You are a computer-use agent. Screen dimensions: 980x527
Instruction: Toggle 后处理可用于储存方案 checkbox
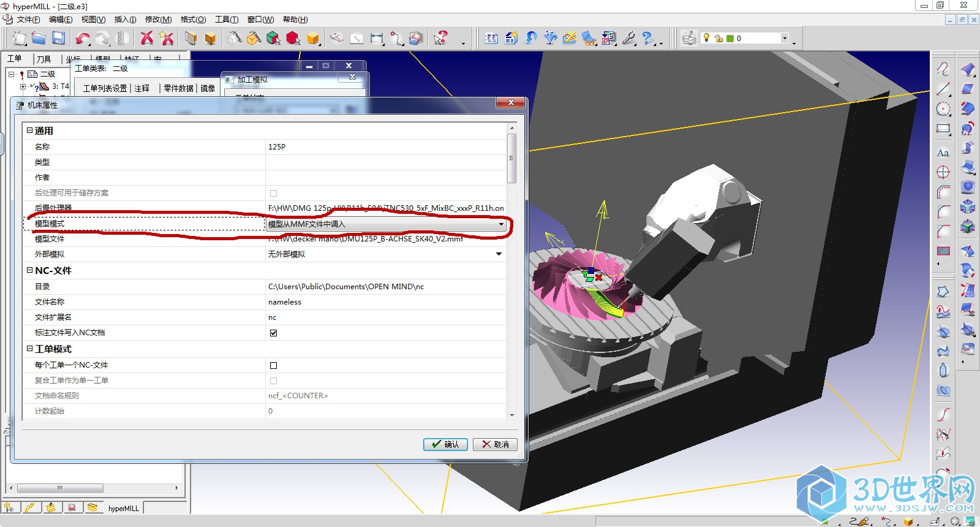tap(273, 193)
